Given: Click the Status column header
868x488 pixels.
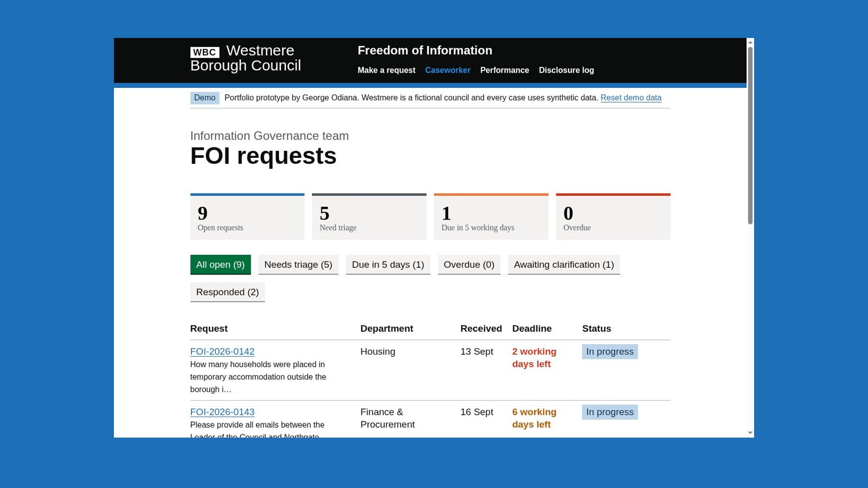Looking at the screenshot, I should (x=597, y=329).
